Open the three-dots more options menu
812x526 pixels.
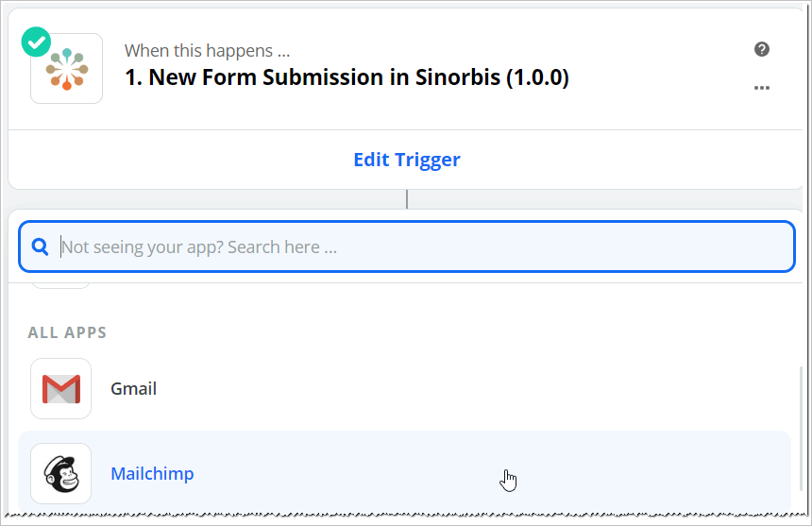pos(762,89)
